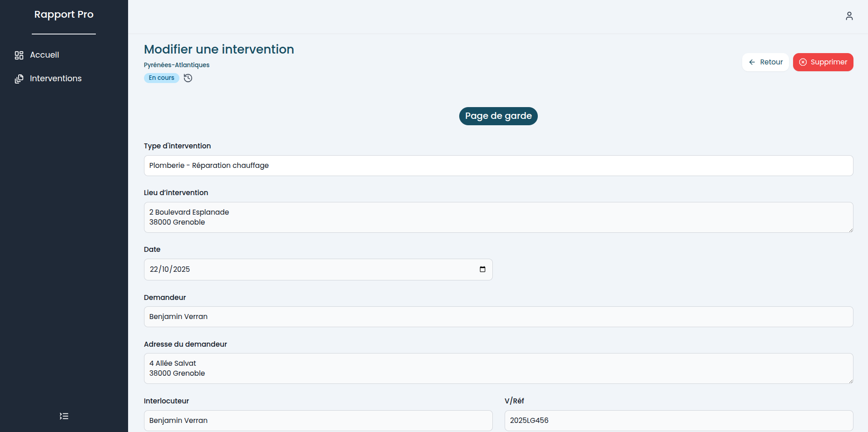Open the calendar picker in the Date field
Image resolution: width=868 pixels, height=432 pixels.
pyautogui.click(x=482, y=269)
